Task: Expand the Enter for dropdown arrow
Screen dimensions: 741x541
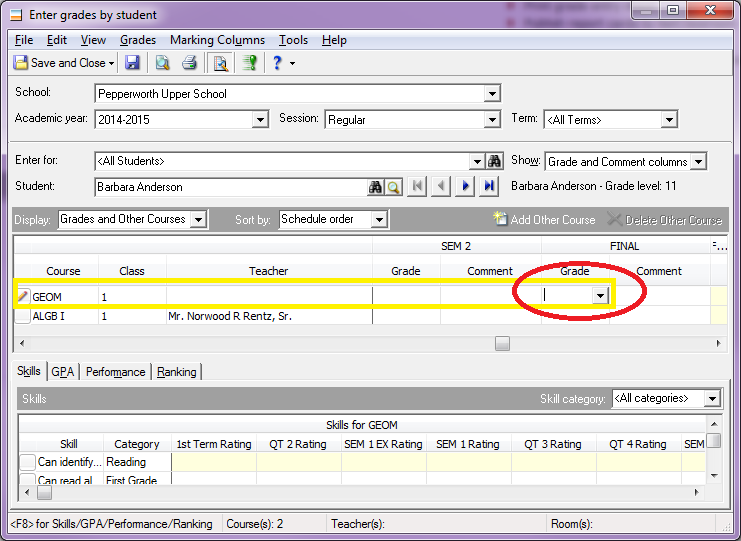Action: [477, 162]
